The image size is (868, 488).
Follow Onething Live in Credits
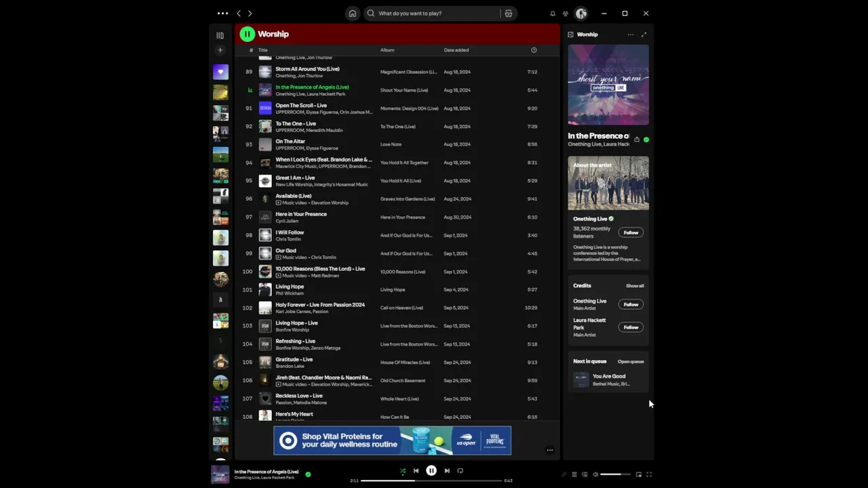coord(631,304)
